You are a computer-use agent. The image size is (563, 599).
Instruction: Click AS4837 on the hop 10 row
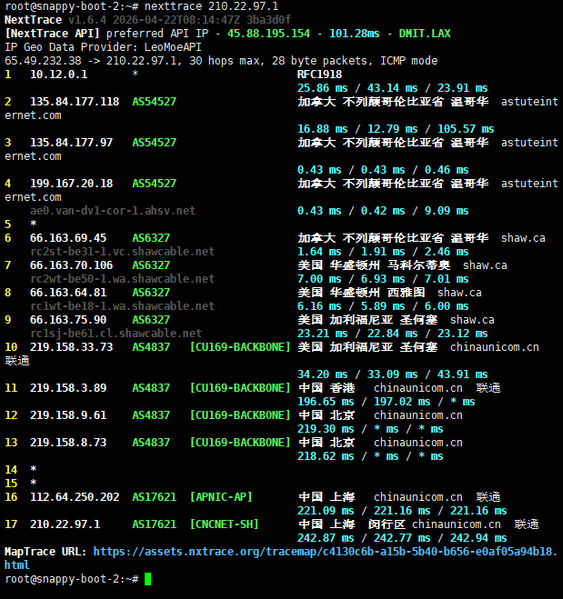pyautogui.click(x=151, y=347)
